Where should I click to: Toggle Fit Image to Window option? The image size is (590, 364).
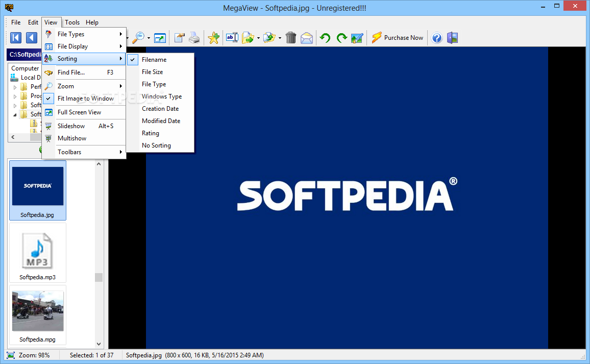click(84, 99)
